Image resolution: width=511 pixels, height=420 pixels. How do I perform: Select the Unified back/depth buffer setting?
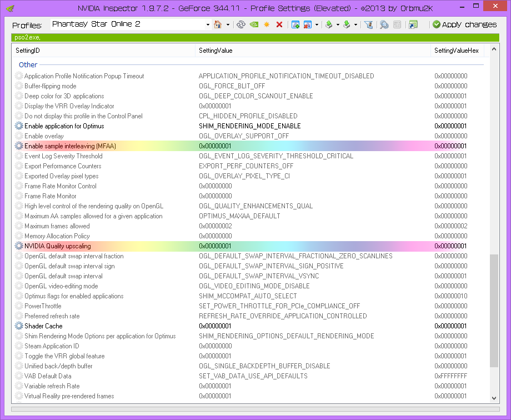click(59, 366)
